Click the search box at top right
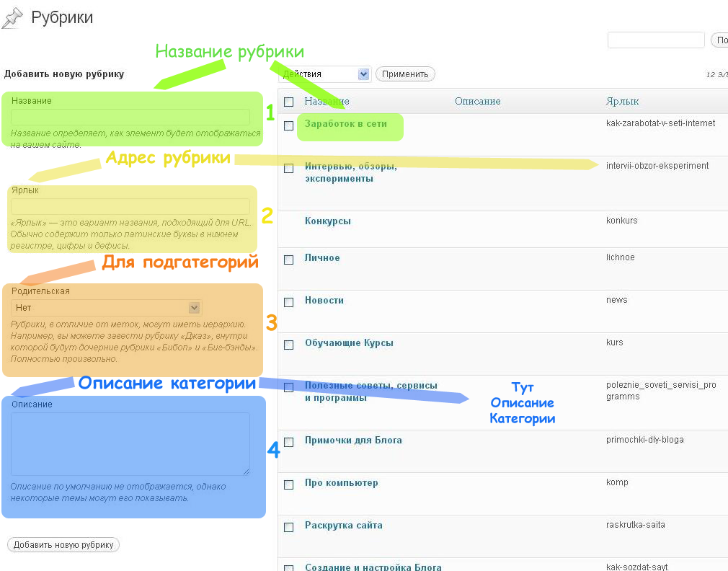The image size is (728, 571). (655, 40)
